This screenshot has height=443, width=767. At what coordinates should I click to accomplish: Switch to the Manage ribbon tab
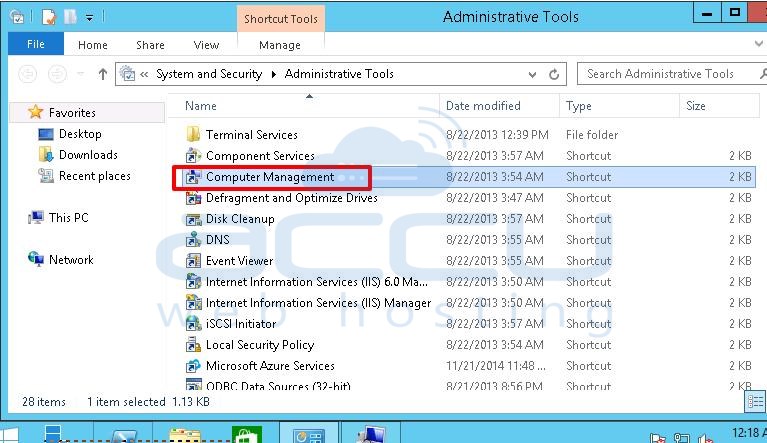pos(280,45)
